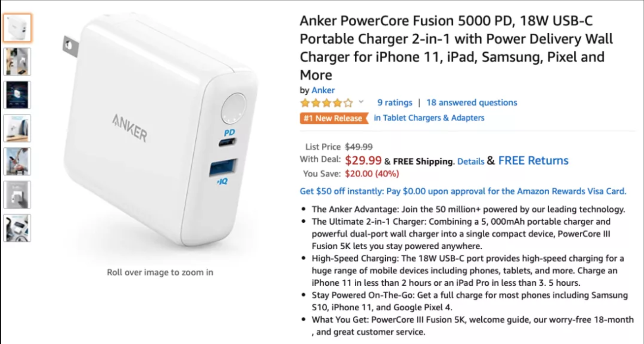Select the first white charger thumbnail
This screenshot has height=344, width=644.
(17, 28)
